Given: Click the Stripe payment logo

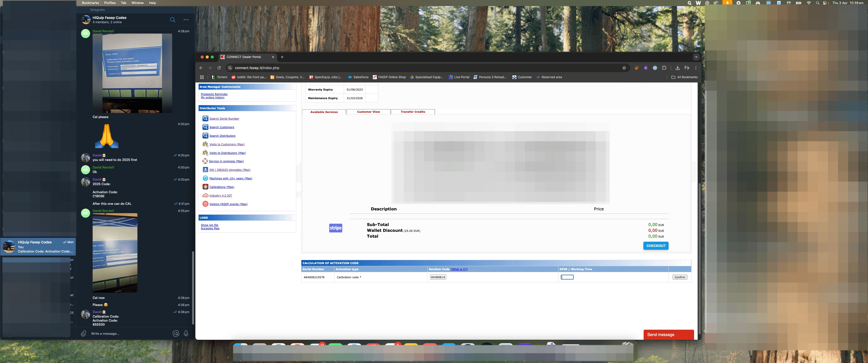Looking at the screenshot, I should (x=336, y=228).
